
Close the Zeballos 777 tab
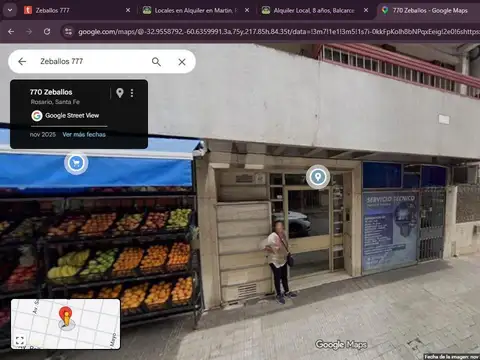click(128, 10)
